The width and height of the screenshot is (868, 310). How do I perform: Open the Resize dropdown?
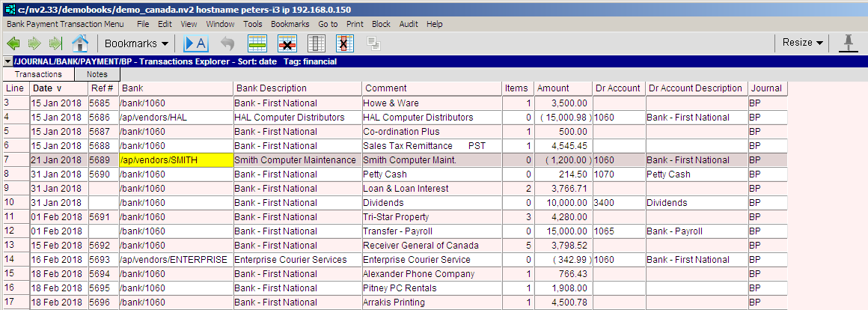802,43
